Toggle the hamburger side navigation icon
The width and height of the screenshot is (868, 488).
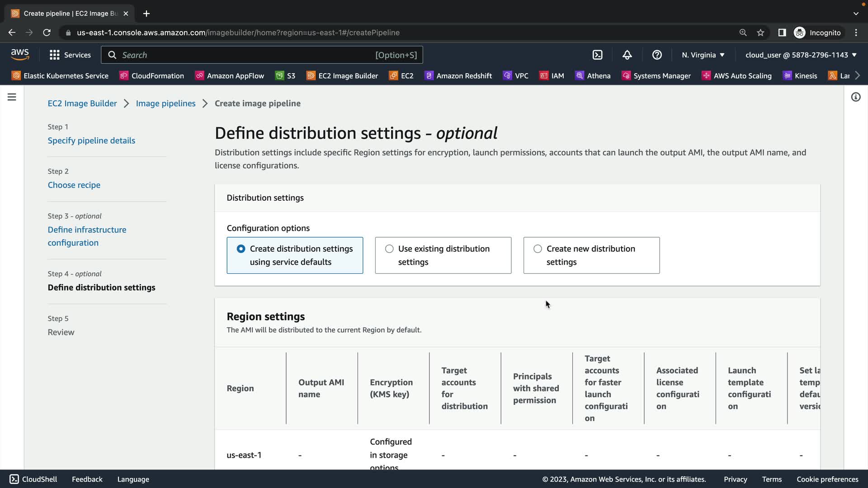[x=12, y=97]
